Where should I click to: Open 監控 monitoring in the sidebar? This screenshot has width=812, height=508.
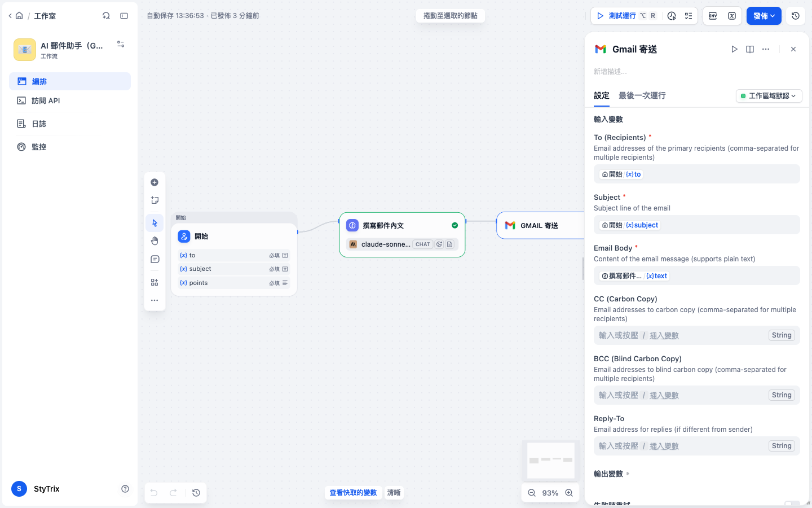(70, 147)
